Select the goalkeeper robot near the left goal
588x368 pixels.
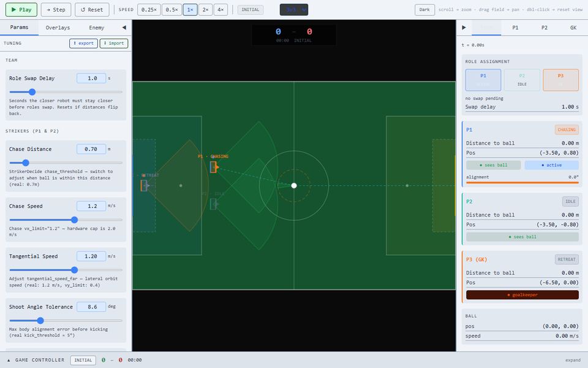coord(144,185)
